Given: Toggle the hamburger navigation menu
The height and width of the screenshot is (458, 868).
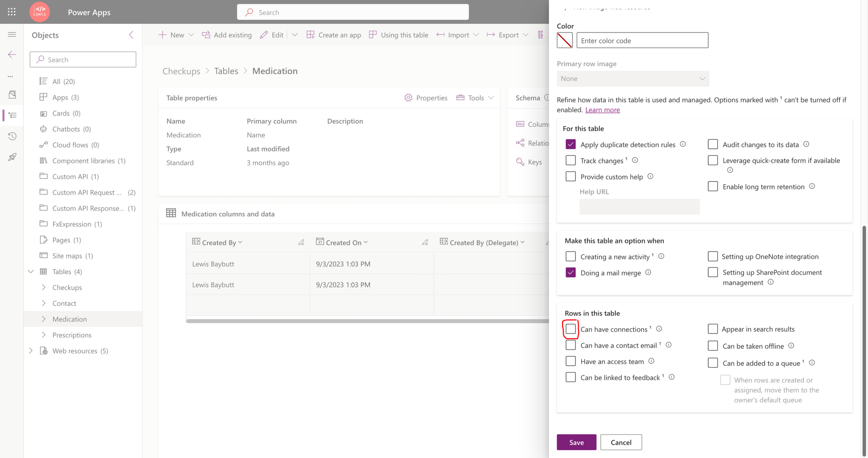Looking at the screenshot, I should point(12,35).
